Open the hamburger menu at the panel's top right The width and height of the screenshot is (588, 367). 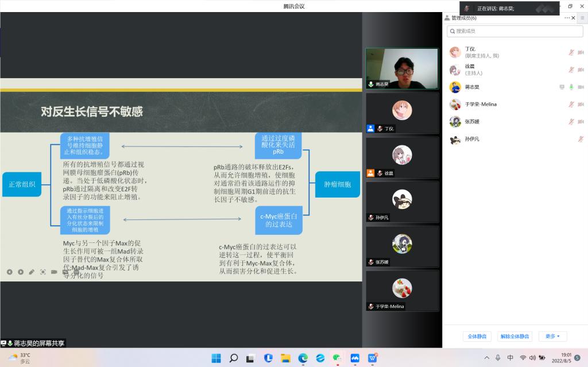click(x=582, y=18)
